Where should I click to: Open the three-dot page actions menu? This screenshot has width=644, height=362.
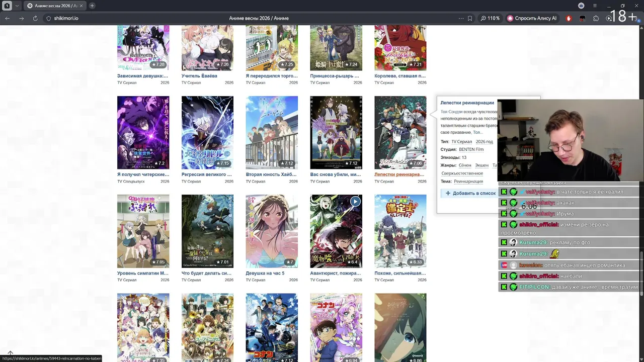point(461,18)
